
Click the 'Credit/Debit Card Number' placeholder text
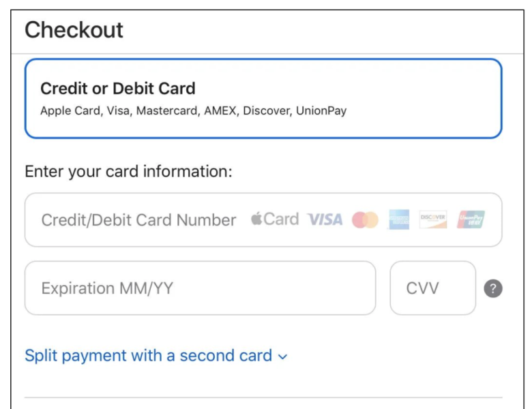[x=138, y=220]
